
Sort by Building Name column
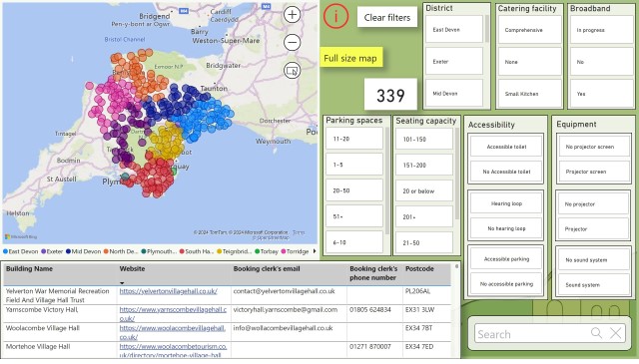(x=29, y=268)
